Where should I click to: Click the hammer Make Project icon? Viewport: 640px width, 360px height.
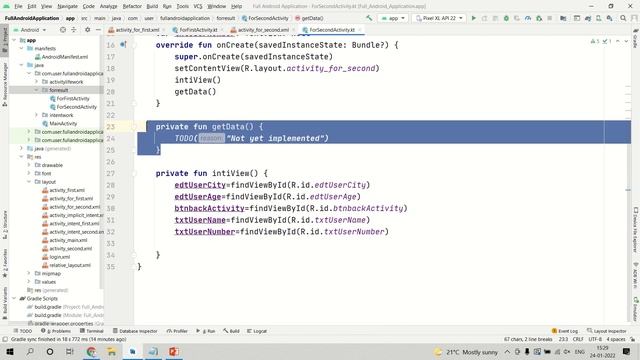[369, 18]
